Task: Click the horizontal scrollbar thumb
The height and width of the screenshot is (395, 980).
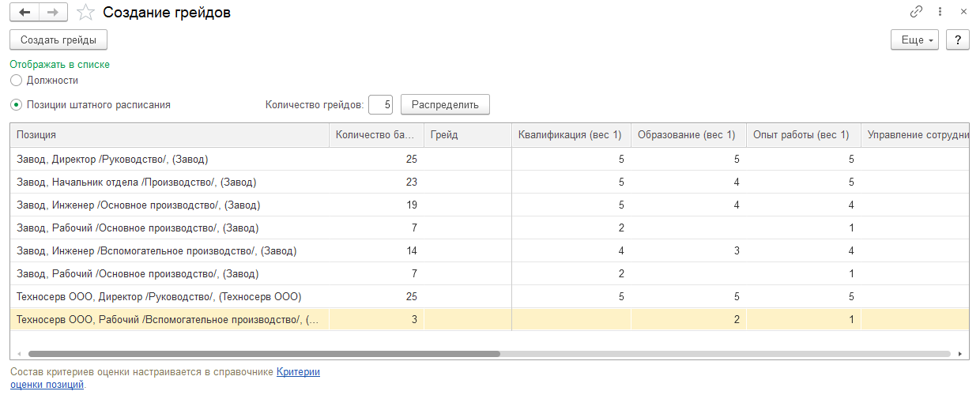Action: (264, 354)
